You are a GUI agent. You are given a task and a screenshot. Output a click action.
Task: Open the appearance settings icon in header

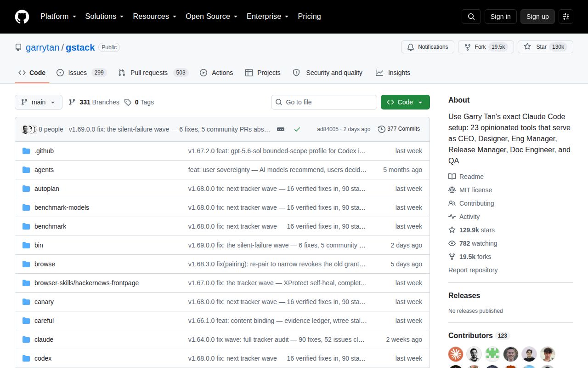click(x=566, y=17)
